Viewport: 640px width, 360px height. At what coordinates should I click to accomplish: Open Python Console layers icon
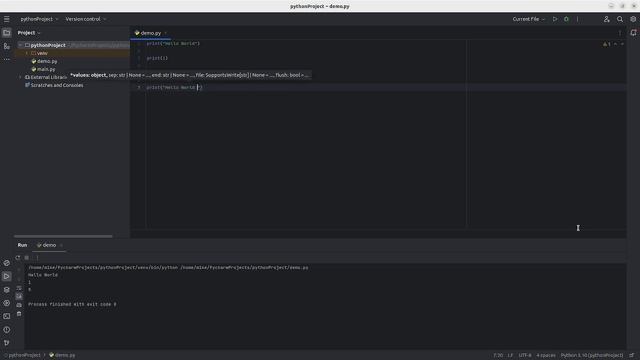click(7, 290)
